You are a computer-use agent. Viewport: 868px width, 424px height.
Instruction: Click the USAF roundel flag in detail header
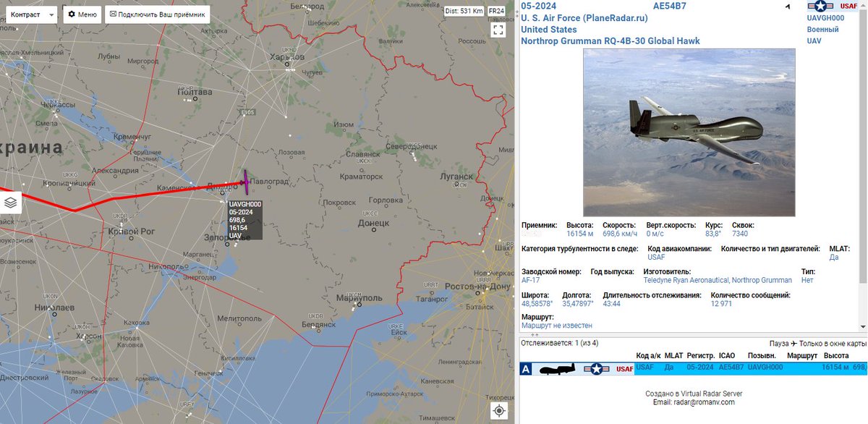click(820, 7)
